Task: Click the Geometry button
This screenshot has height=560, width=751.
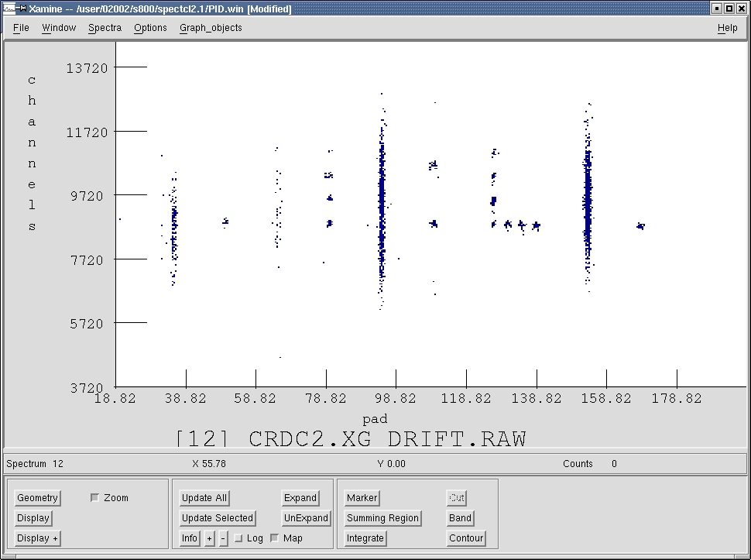Action: click(37, 498)
